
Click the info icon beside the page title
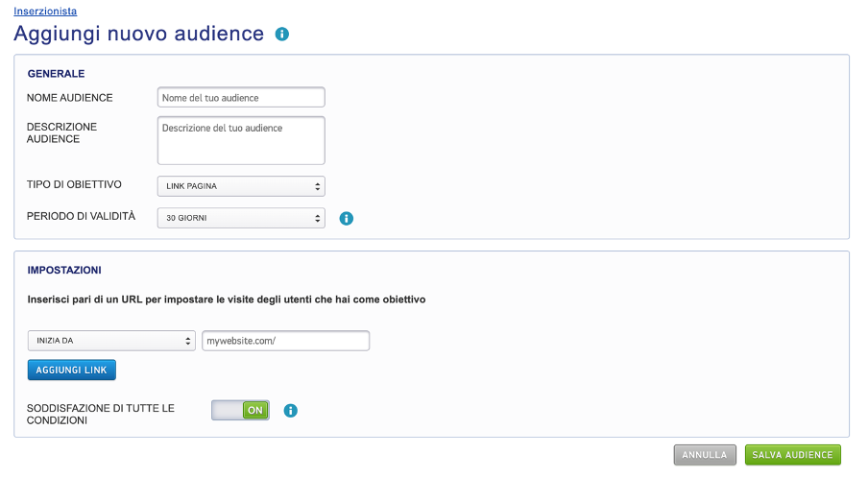pyautogui.click(x=281, y=35)
